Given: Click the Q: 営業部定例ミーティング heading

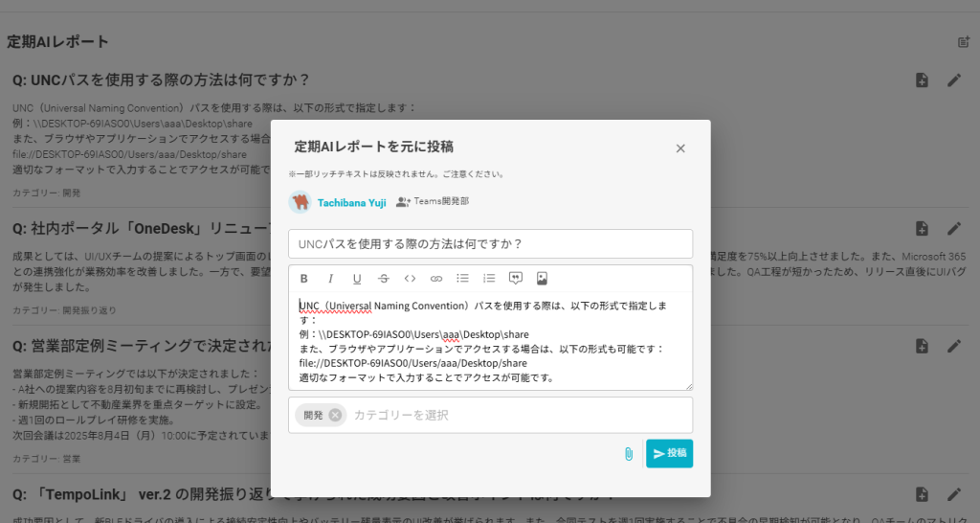Looking at the screenshot, I should pyautogui.click(x=142, y=346).
